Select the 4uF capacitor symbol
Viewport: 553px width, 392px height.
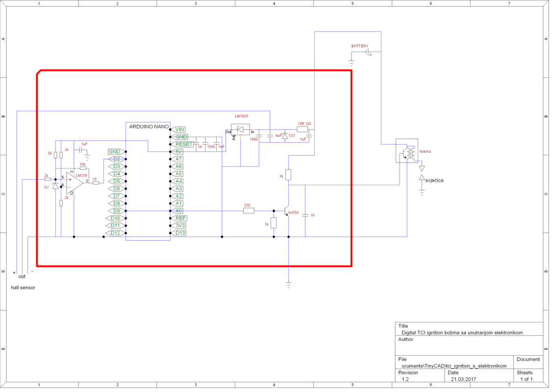(270, 135)
